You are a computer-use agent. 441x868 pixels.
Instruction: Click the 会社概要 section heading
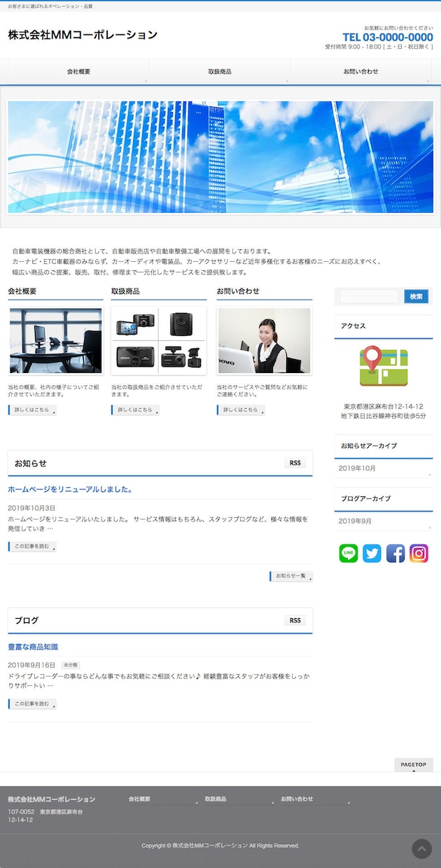pyautogui.click(x=22, y=291)
